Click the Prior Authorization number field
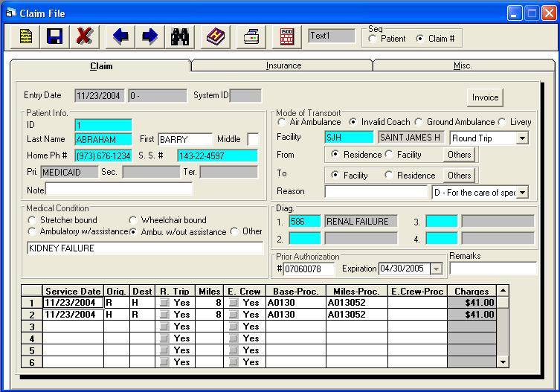Screen dimensions: 560x392 point(309,269)
